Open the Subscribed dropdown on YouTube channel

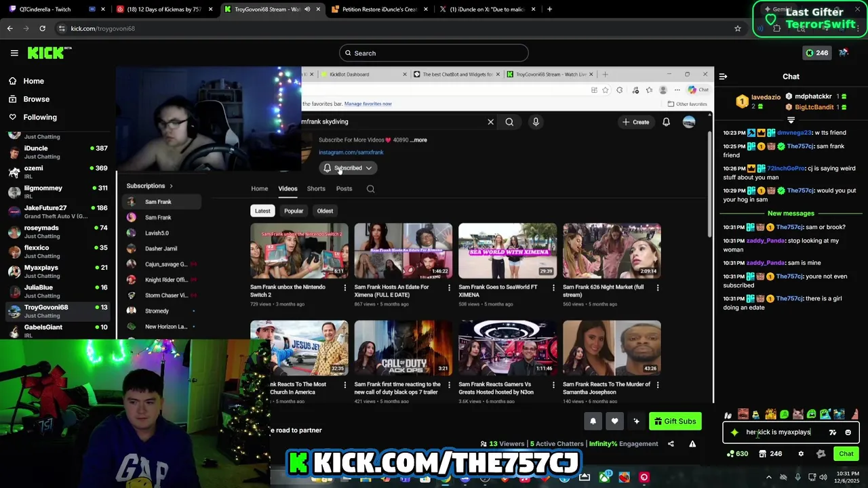click(x=348, y=168)
